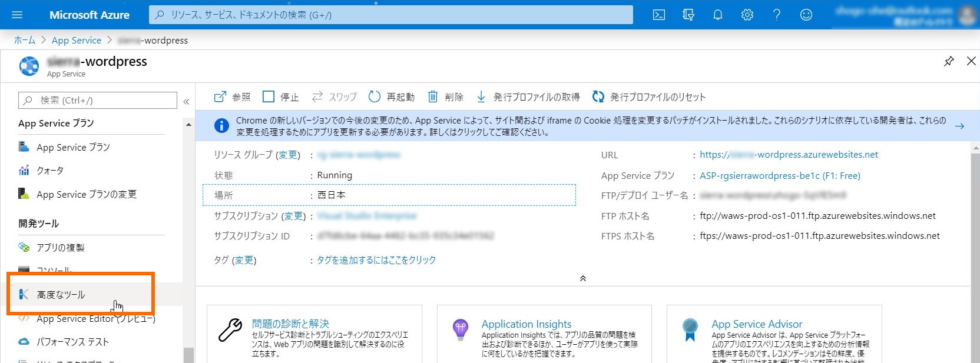Screen dimensions: 980x363
Task: Open the Chrome cookie notice arrow
Action: coord(959,126)
